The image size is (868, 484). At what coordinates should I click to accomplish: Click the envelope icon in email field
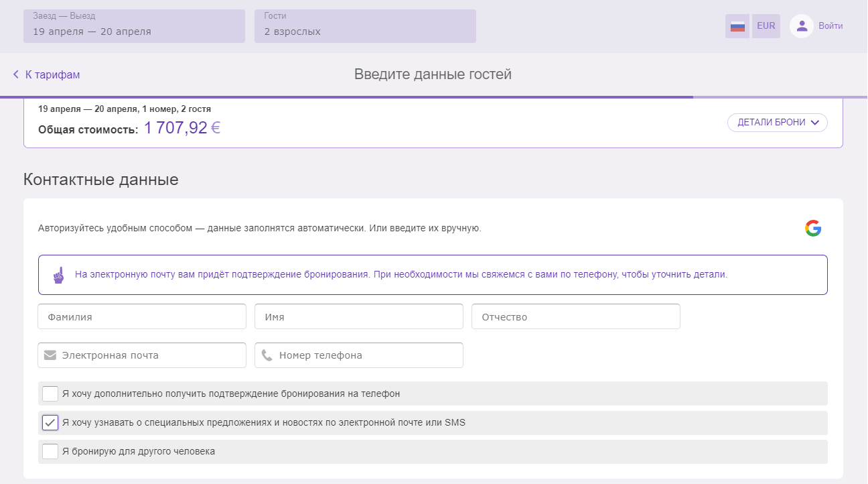(x=50, y=355)
